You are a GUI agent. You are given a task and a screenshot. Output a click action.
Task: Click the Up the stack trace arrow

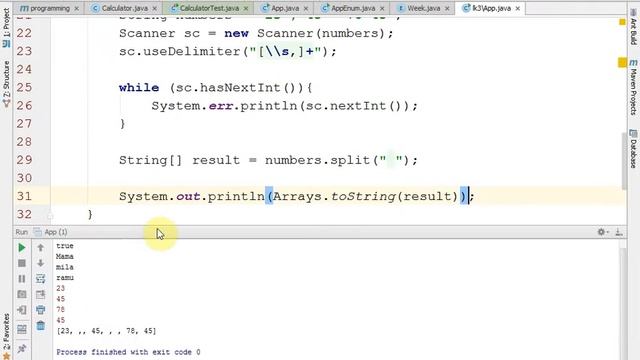pyautogui.click(x=40, y=247)
